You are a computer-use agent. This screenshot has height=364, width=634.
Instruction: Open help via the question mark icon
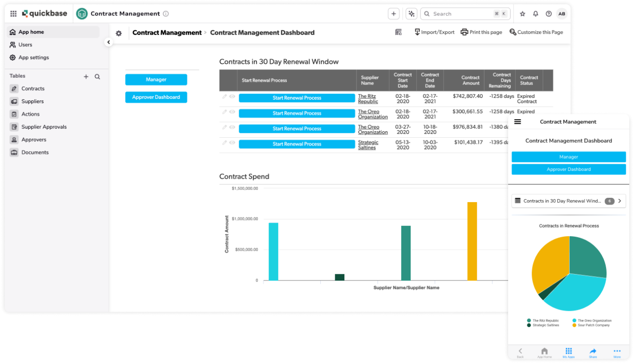(x=548, y=13)
